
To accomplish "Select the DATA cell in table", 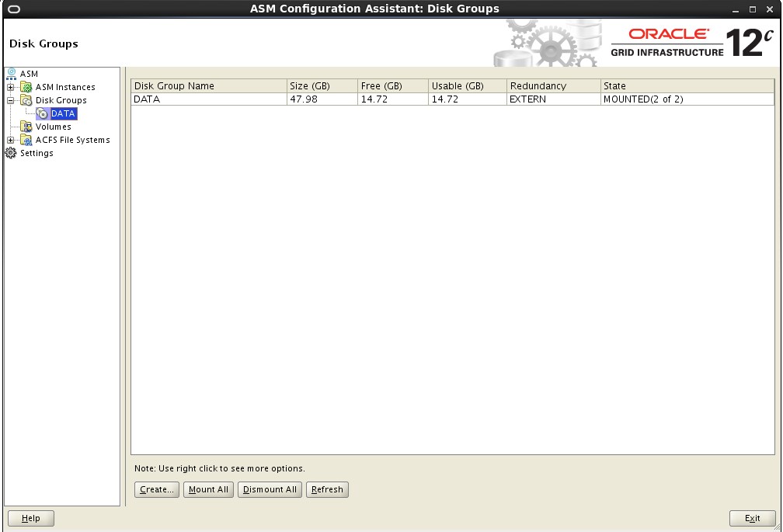I will [x=209, y=99].
